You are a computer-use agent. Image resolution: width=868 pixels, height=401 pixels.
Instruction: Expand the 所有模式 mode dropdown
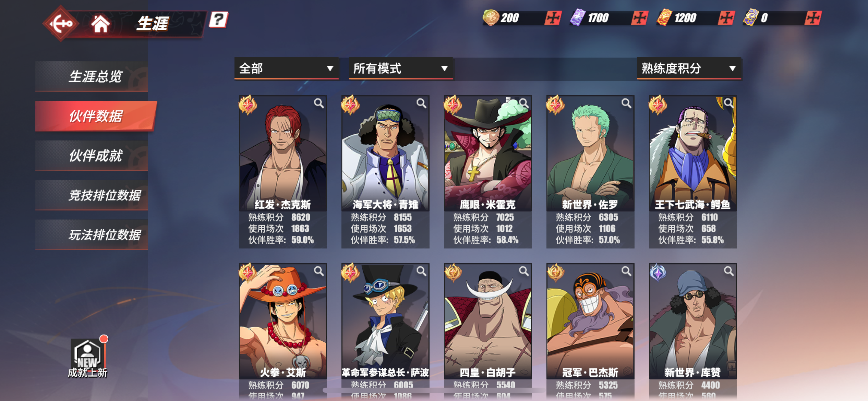401,68
